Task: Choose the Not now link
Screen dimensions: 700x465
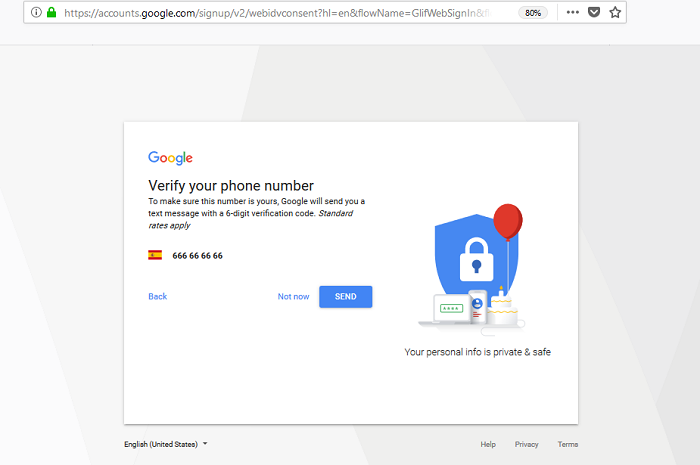Action: (293, 297)
